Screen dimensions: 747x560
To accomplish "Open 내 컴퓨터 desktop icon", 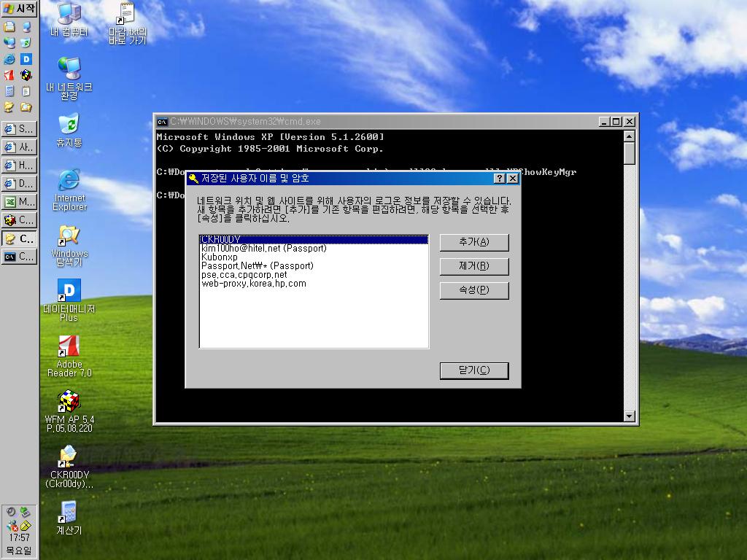I will pyautogui.click(x=69, y=14).
